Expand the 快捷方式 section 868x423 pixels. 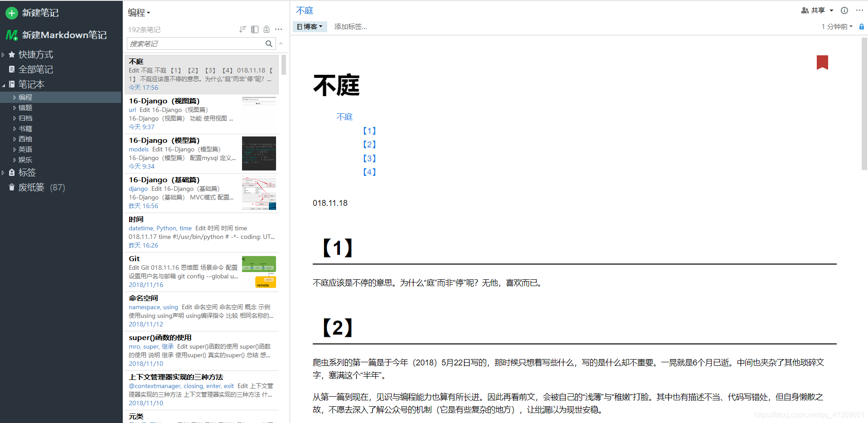click(3, 55)
